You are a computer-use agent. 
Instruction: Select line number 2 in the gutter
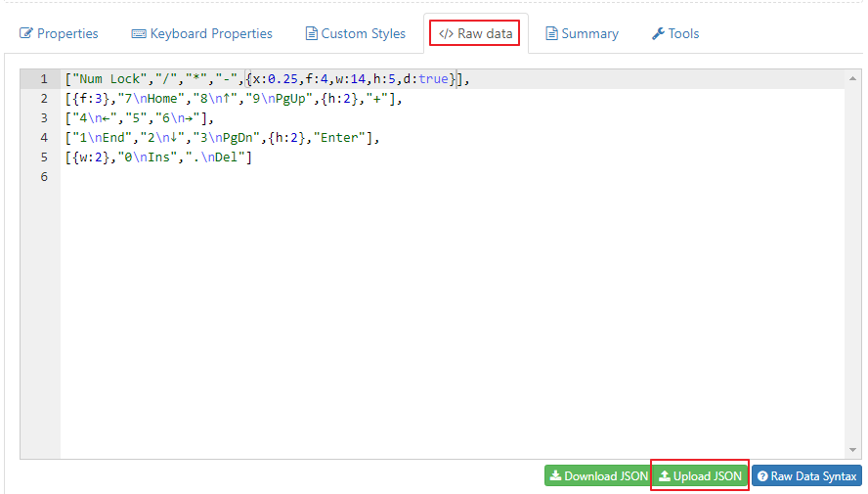pos(43,99)
